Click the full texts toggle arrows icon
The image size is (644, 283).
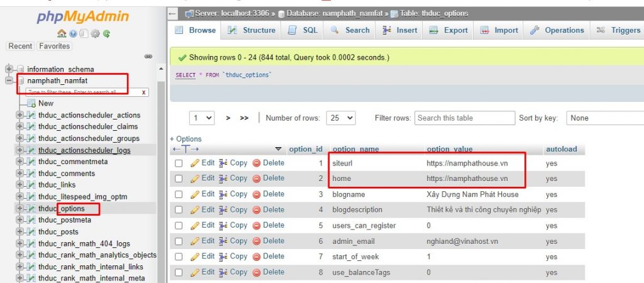pos(186,149)
